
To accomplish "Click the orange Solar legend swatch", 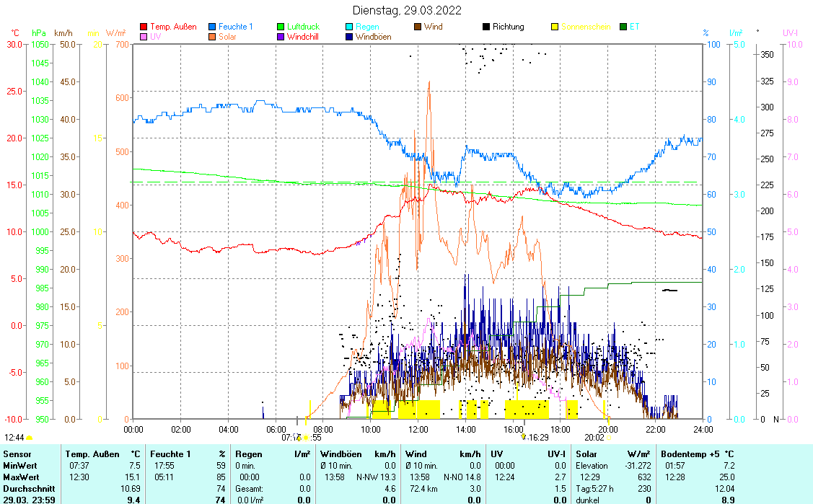I will (x=213, y=36).
